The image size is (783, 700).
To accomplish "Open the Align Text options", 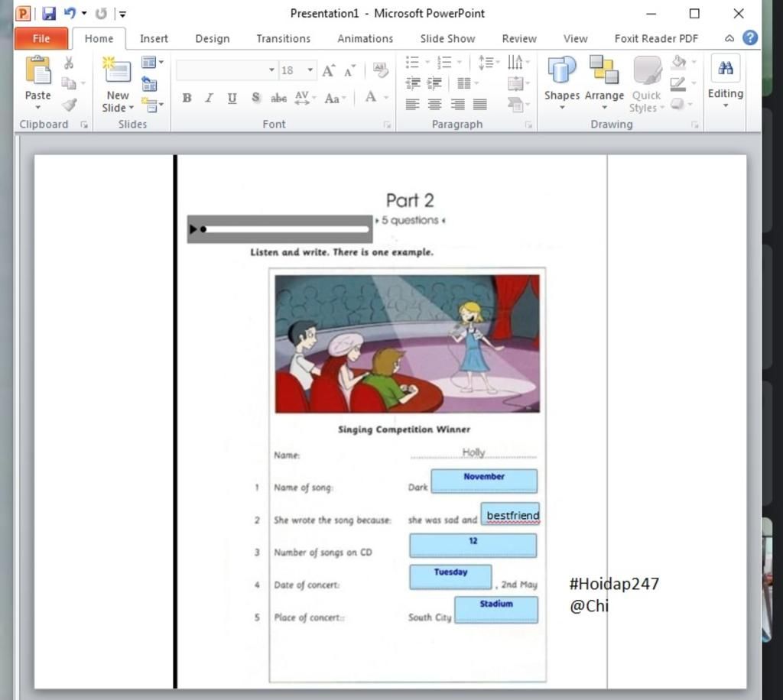I will pyautogui.click(x=518, y=83).
